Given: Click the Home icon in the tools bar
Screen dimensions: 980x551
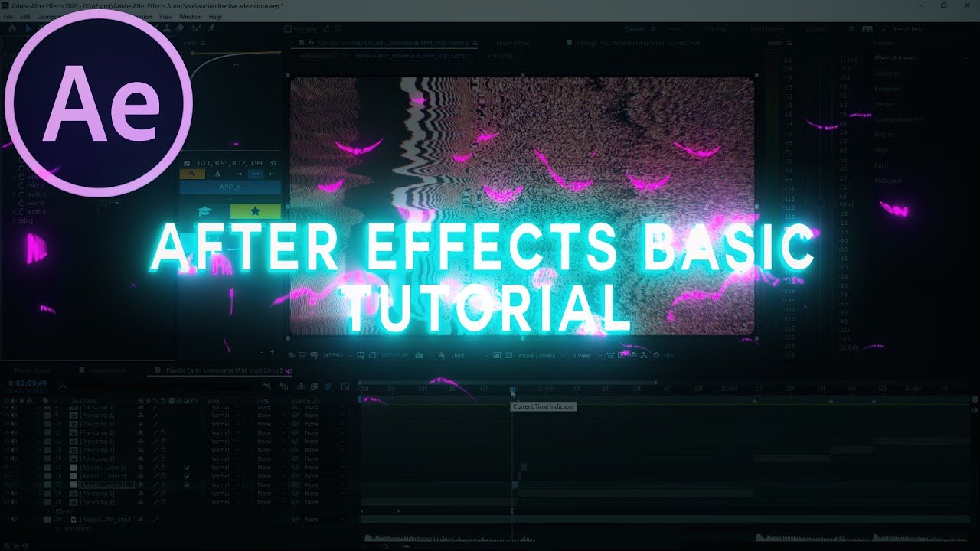Looking at the screenshot, I should pos(13,28).
